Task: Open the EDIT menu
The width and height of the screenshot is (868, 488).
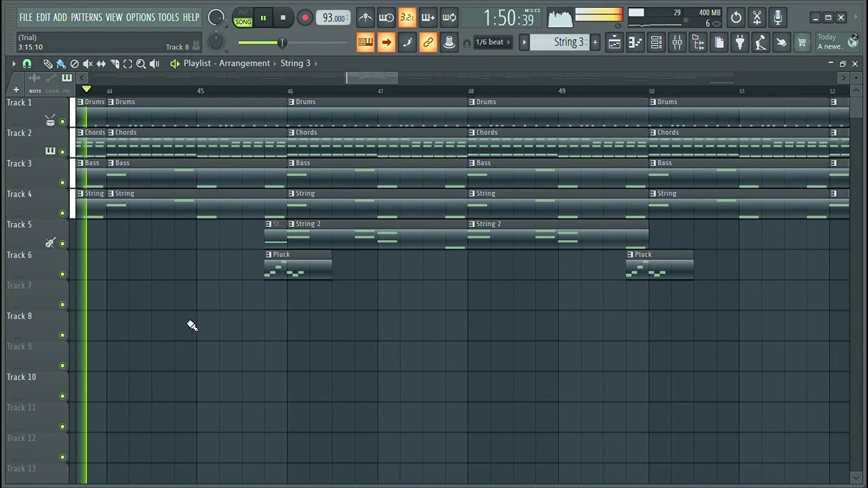Action: coord(43,17)
